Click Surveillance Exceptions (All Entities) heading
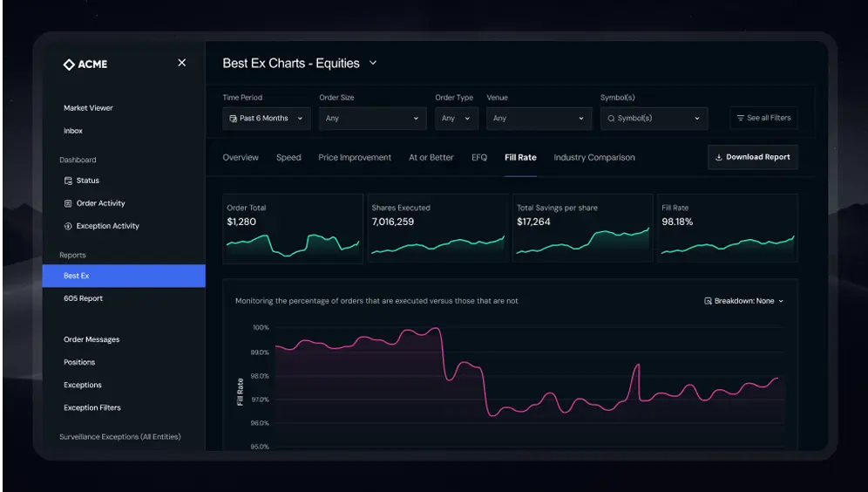This screenshot has width=868, height=492. tap(120, 437)
